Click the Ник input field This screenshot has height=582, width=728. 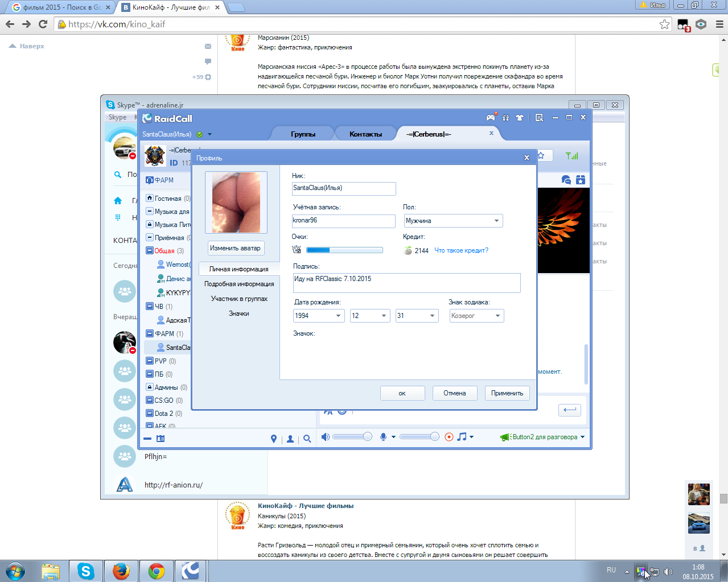(x=344, y=188)
